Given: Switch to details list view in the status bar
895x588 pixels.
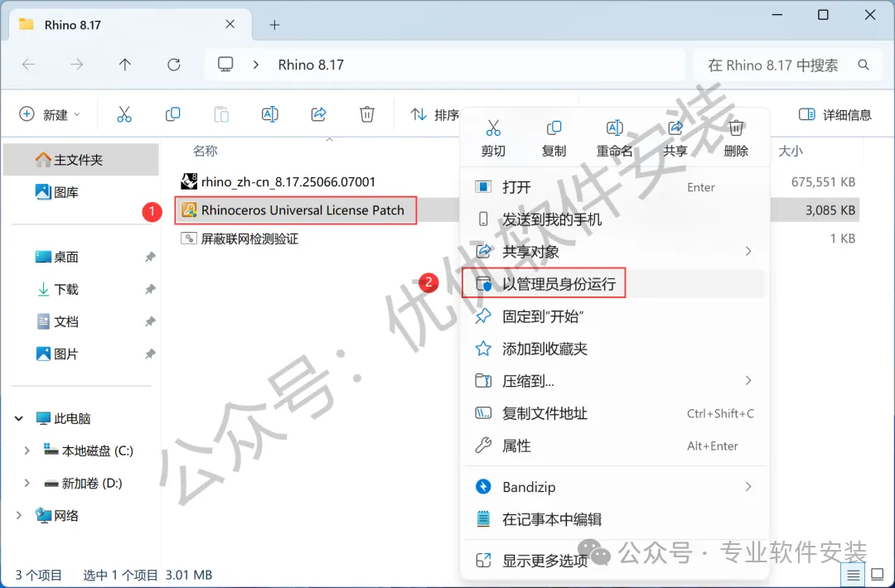Looking at the screenshot, I should [x=853, y=574].
